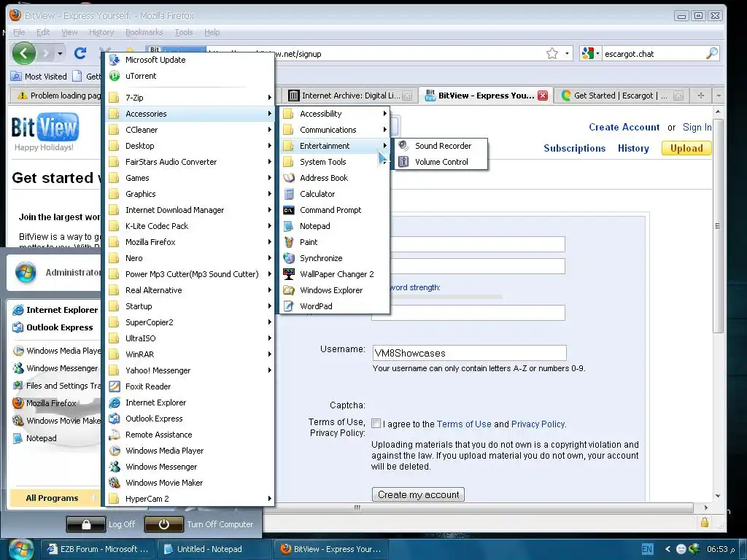The height and width of the screenshot is (560, 747).
Task: Launch Calculator from Accessories menu
Action: (x=334, y=194)
